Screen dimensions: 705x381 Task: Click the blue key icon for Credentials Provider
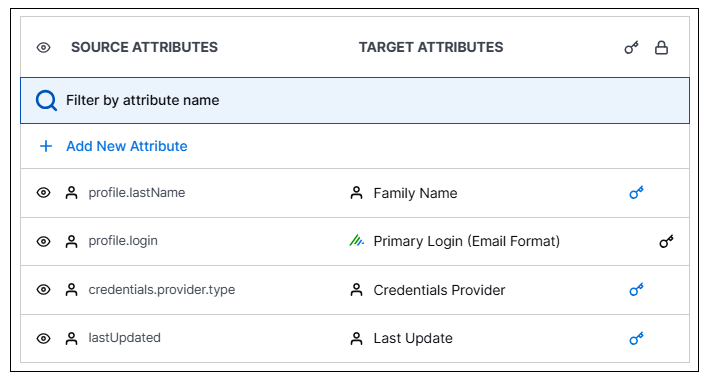[636, 290]
